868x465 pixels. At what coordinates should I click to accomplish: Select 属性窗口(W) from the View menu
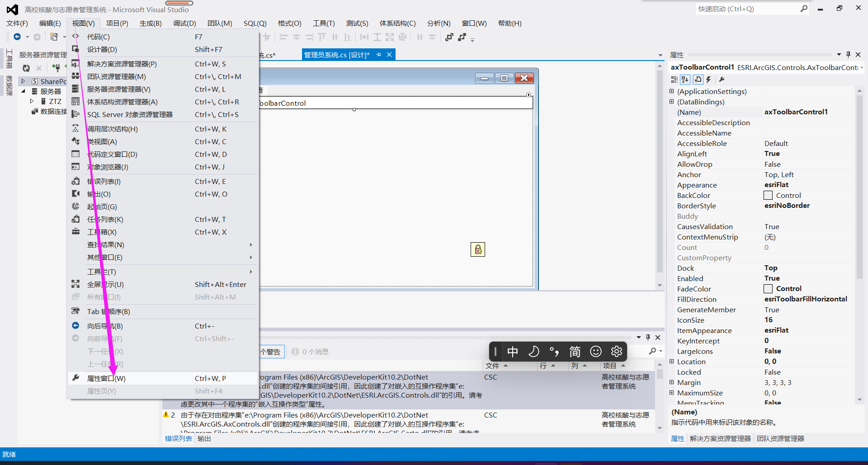point(163,378)
